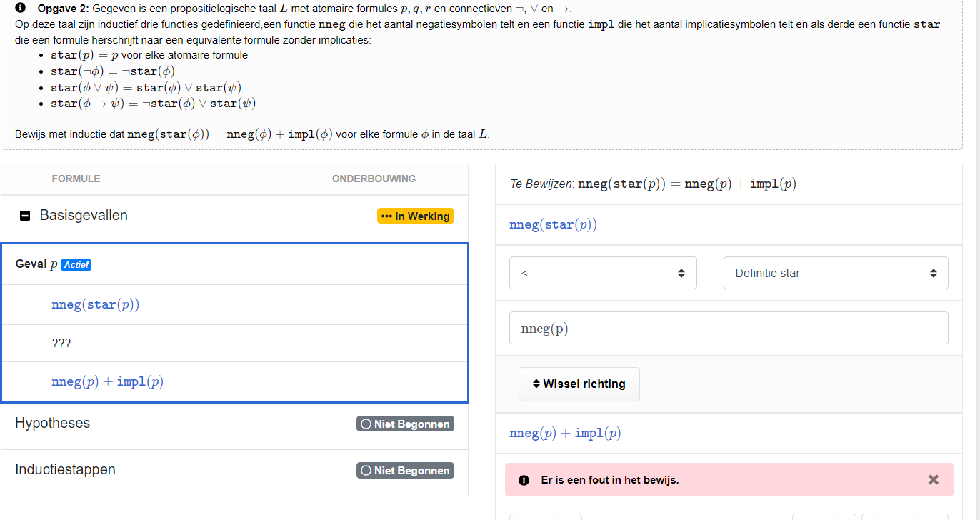This screenshot has height=520, width=980.
Task: Click the nneg(p) formula input field
Action: coord(728,327)
